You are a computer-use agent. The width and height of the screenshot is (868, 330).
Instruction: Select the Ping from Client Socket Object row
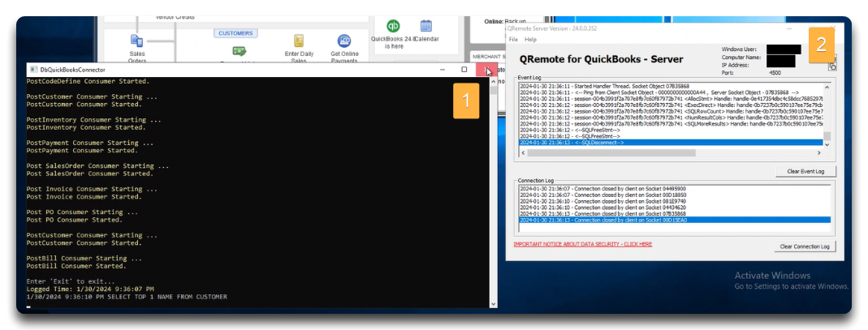[671, 92]
